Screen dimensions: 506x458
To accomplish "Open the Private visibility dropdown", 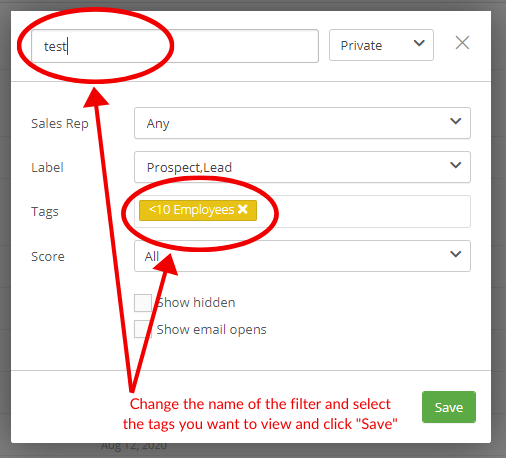I will click(381, 45).
